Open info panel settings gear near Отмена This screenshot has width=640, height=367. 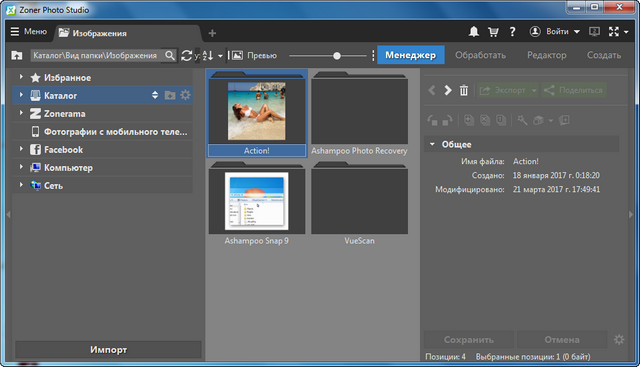(x=619, y=339)
